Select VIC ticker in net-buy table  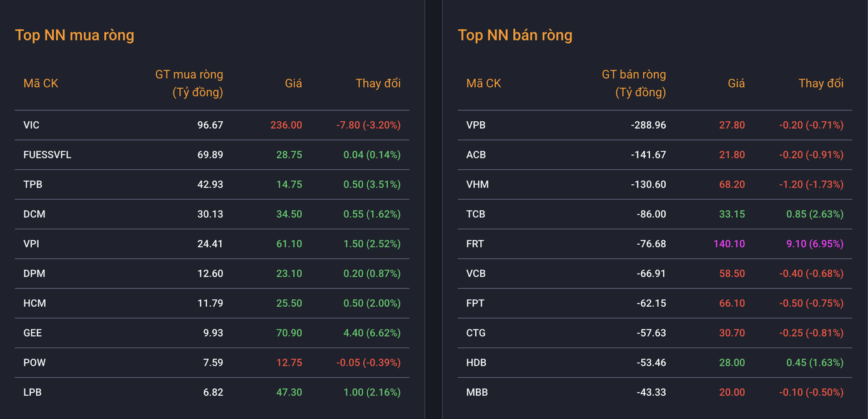[31, 125]
